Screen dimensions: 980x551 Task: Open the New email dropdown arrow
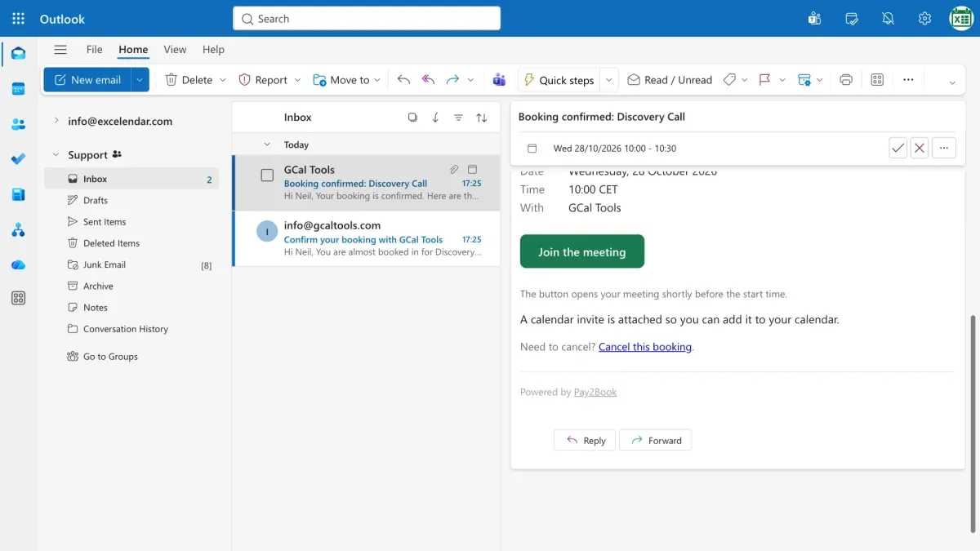tap(140, 80)
